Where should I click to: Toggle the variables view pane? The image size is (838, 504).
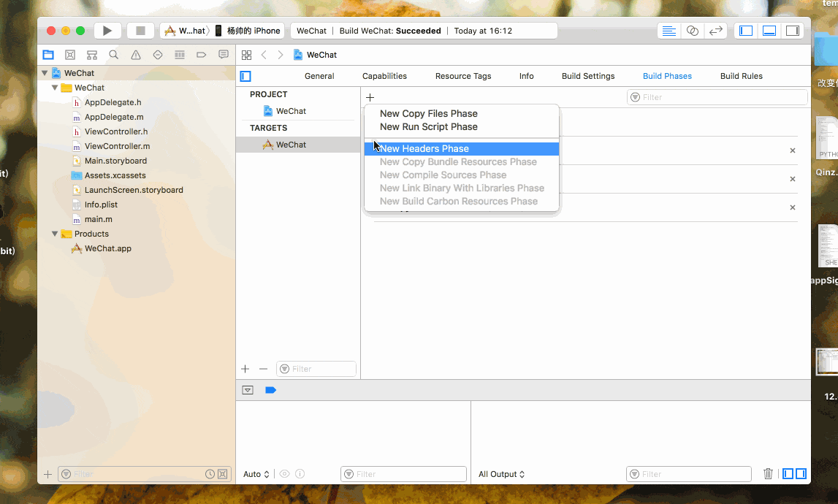pos(788,473)
